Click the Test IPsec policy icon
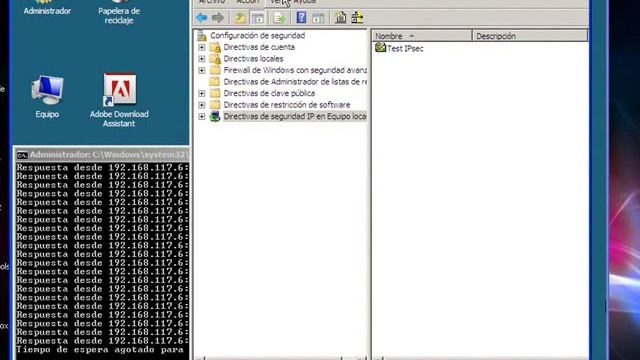 [x=380, y=48]
